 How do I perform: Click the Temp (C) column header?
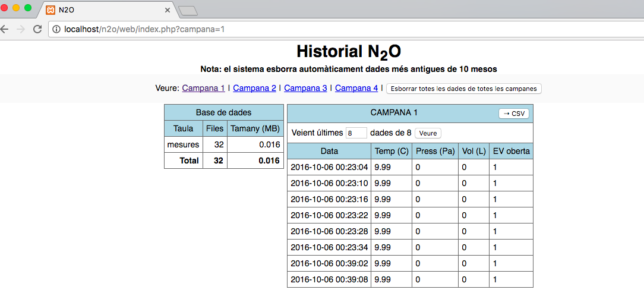392,151
